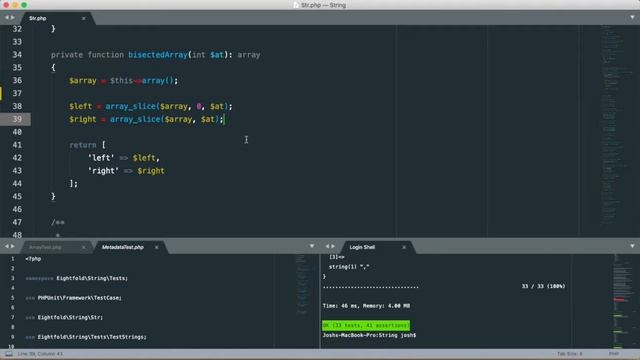The image size is (640, 360).
Task: Change Tab Size setting in status bar
Action: coord(570,354)
